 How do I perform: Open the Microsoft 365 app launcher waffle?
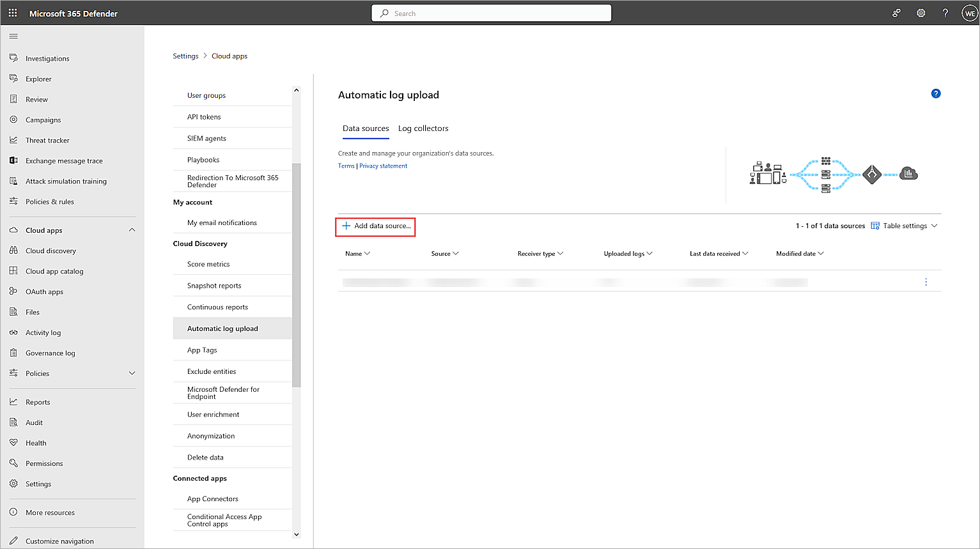[12, 13]
